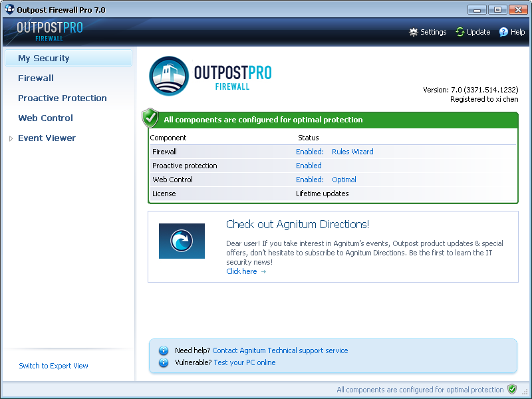532x399 pixels.
Task: Click the info icon beside Vulnerable
Action: [164, 362]
